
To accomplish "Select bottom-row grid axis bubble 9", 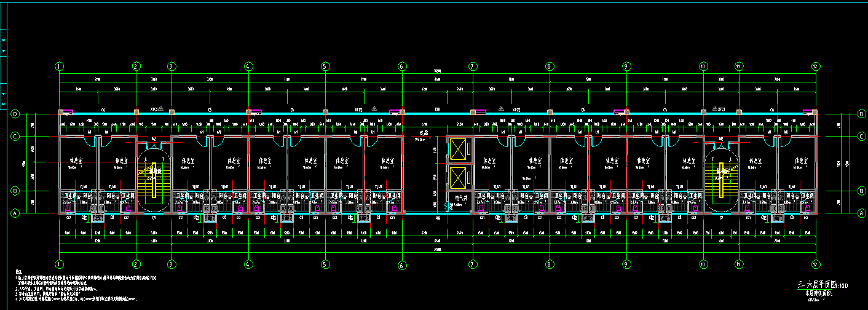I will [626, 264].
